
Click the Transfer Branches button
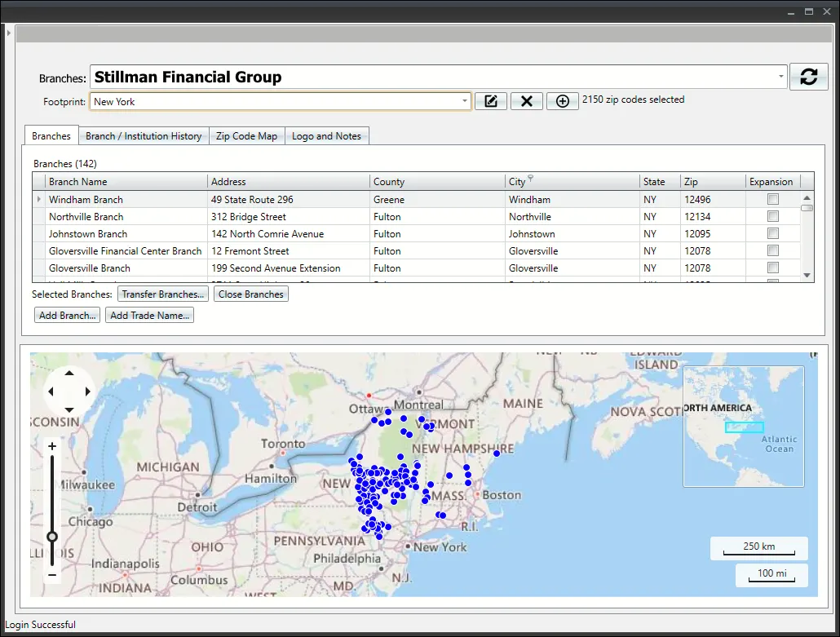click(163, 294)
